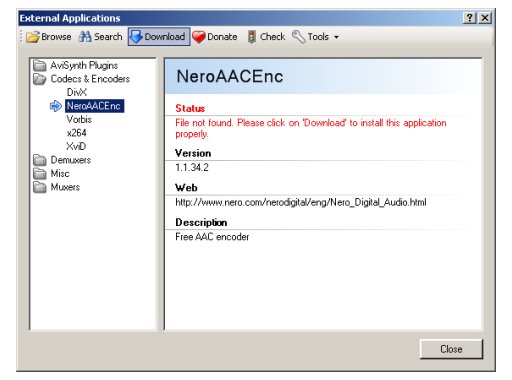Click the 'Free AAC encoder' description text
Image resolution: width=512 pixels, height=380 pixels.
pyautogui.click(x=212, y=237)
